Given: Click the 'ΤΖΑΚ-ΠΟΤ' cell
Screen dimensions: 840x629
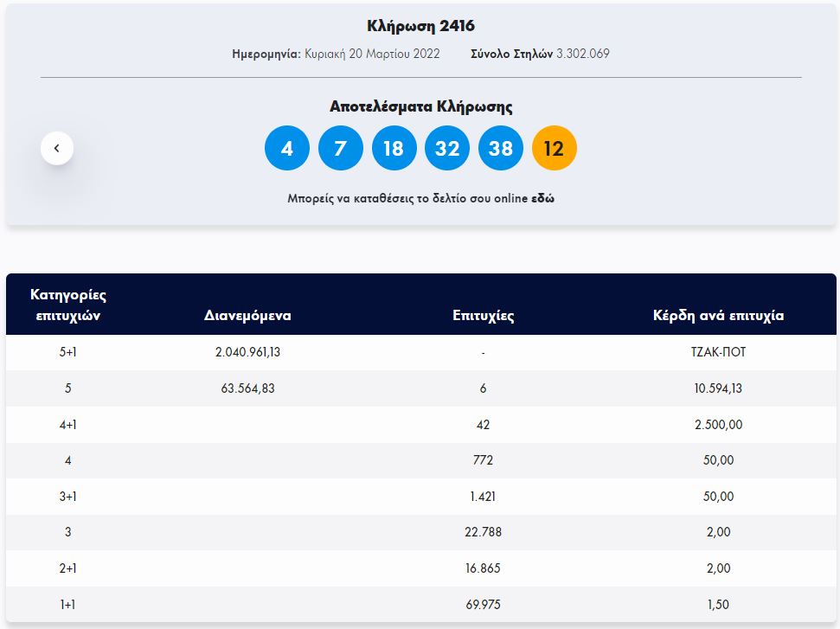Looking at the screenshot, I should [718, 352].
